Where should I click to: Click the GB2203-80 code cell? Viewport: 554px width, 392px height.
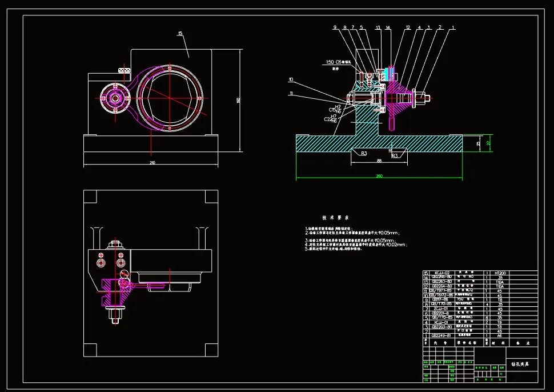pyautogui.click(x=441, y=327)
